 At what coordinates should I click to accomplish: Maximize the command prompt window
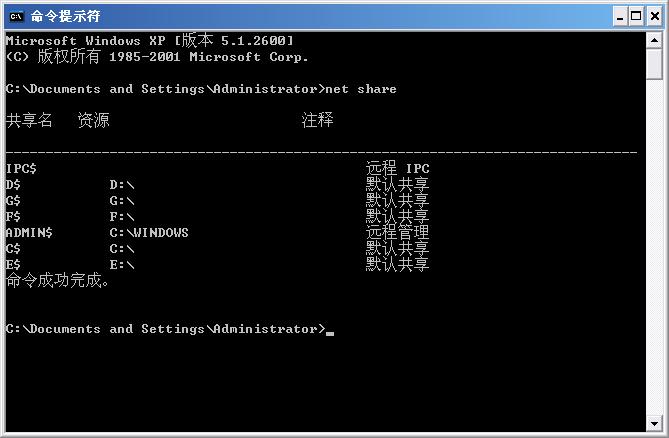tap(635, 16)
